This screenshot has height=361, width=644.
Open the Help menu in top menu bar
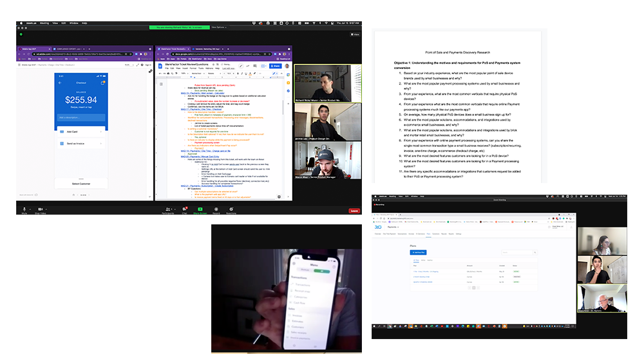(84, 23)
